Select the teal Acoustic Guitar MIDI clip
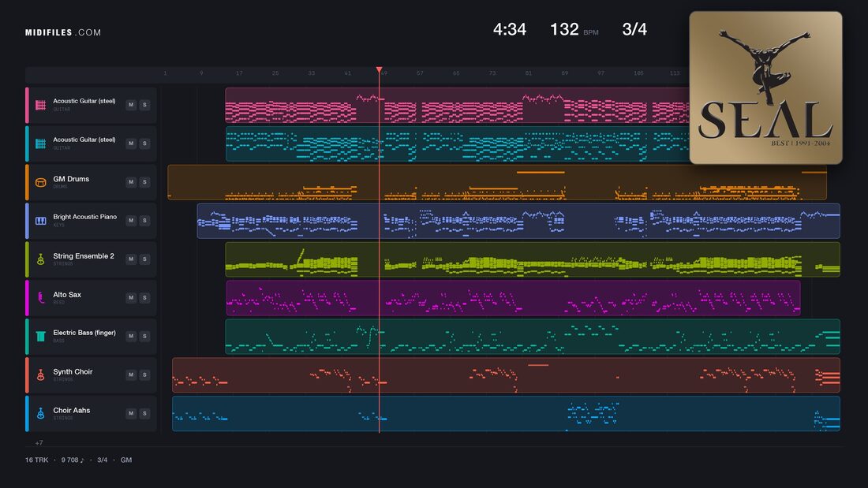The image size is (868, 488). tap(457, 143)
